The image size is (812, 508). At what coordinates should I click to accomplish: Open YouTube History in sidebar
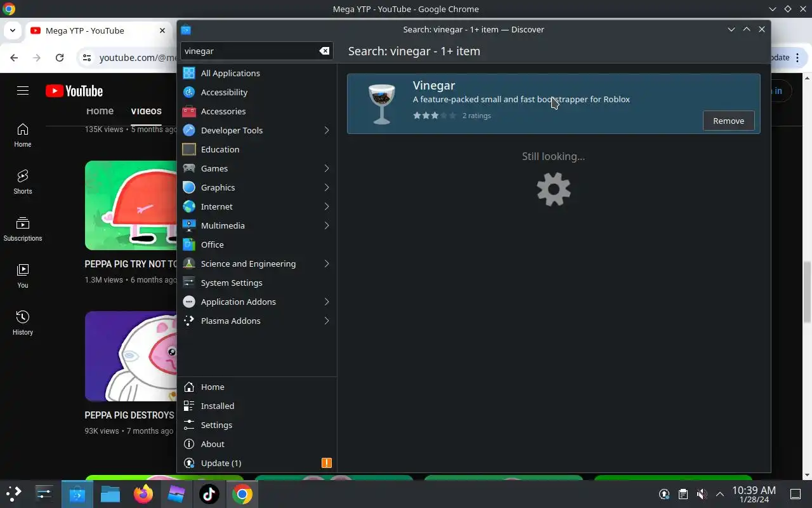[23, 323]
